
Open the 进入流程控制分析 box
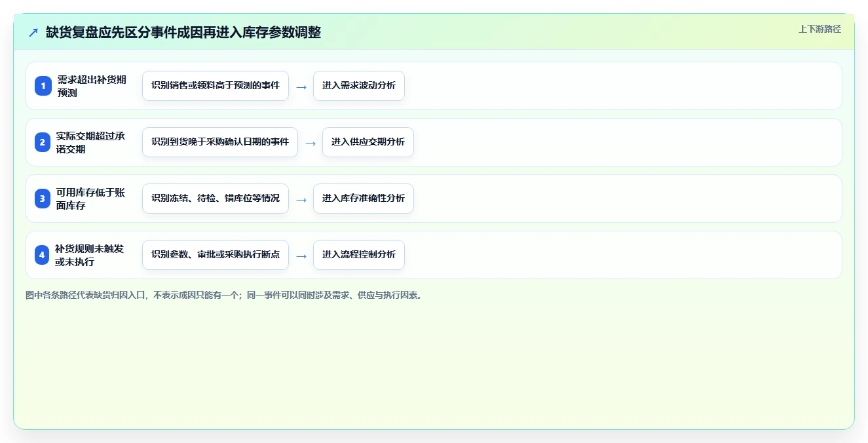pos(359,255)
